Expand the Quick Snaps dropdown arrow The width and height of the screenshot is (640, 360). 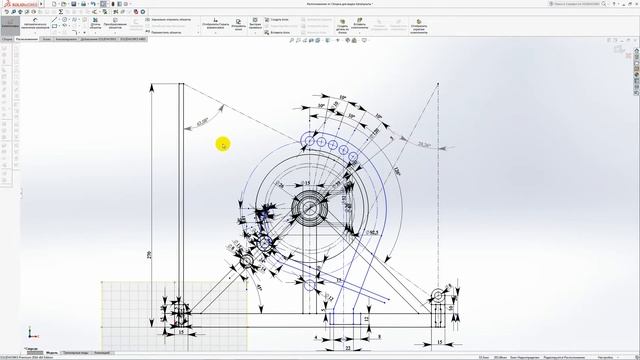point(255,33)
